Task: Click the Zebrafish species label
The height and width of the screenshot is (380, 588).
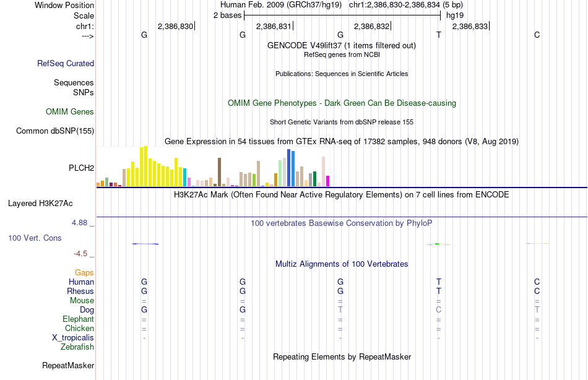Action: click(77, 347)
